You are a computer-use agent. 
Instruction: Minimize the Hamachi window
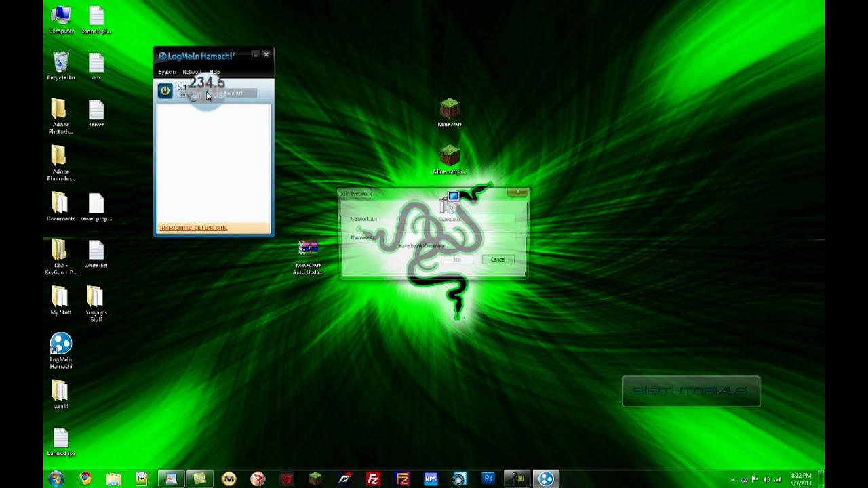coord(254,54)
